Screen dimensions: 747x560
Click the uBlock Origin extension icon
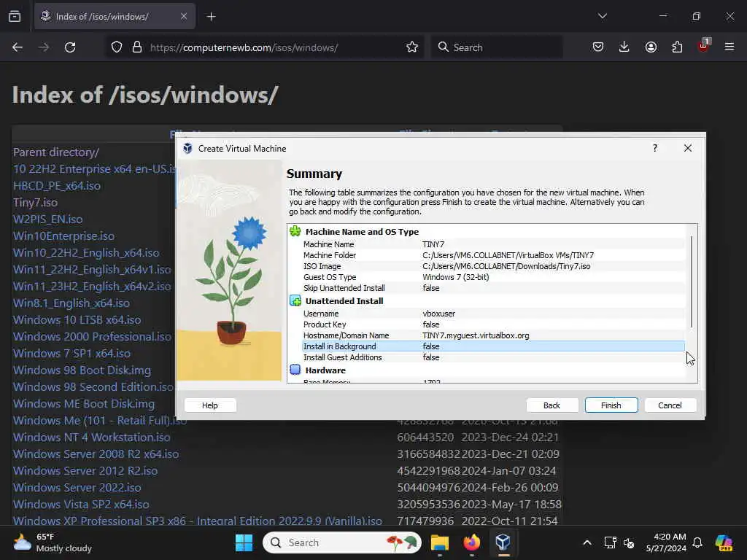tap(704, 46)
